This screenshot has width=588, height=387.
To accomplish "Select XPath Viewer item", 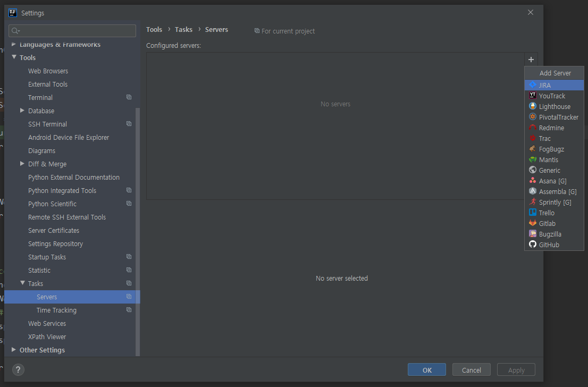I will tap(47, 336).
